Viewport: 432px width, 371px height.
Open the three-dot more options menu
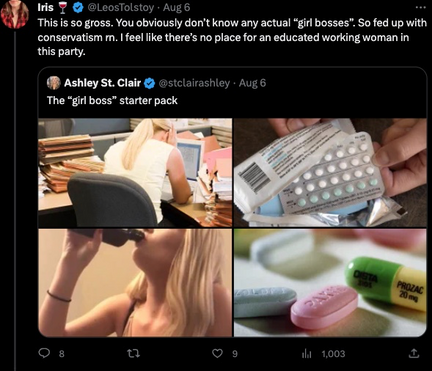(x=421, y=7)
